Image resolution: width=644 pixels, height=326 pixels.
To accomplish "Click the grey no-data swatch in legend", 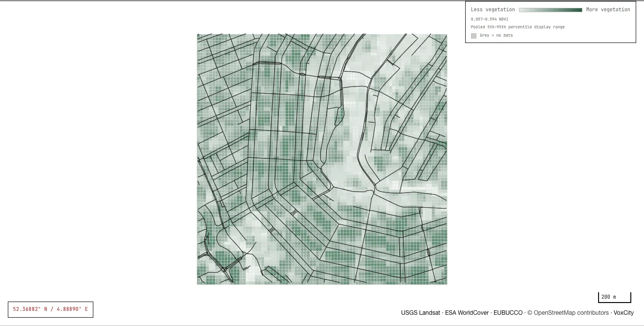I will pyautogui.click(x=473, y=36).
